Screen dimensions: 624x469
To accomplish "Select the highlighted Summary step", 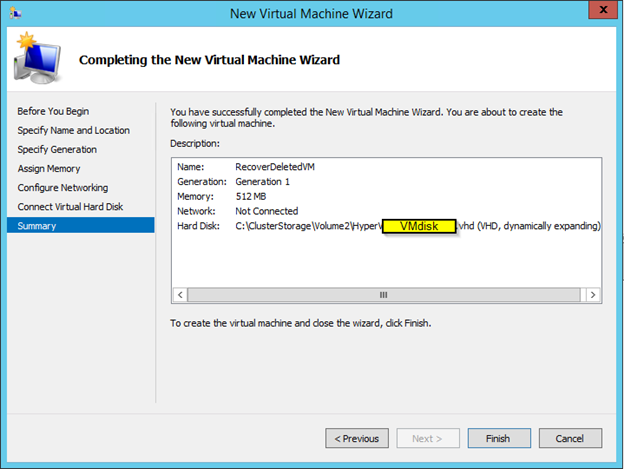I will click(x=37, y=226).
